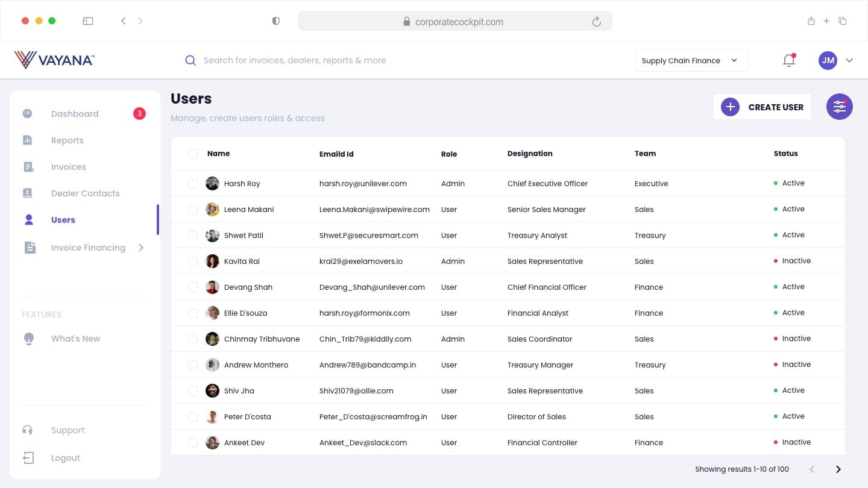This screenshot has height=488, width=868.
Task: Toggle the select-all header checkbox
Action: pyautogui.click(x=193, y=154)
